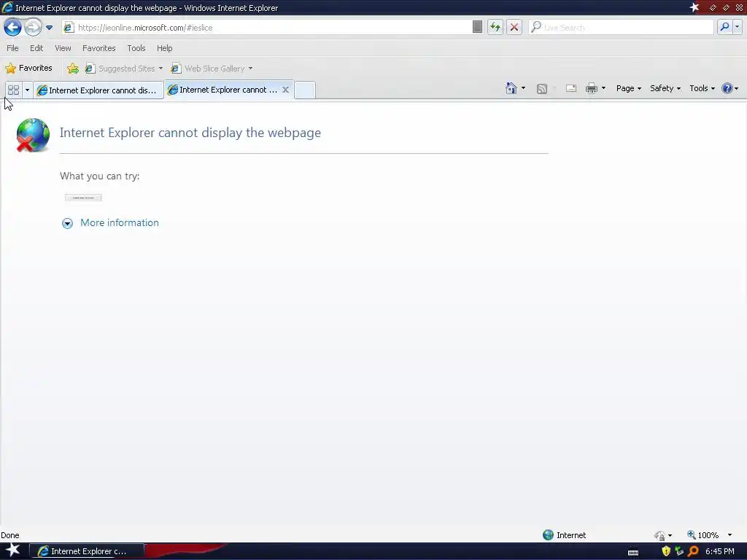Click the More information link text
747x560 pixels.
pos(120,223)
